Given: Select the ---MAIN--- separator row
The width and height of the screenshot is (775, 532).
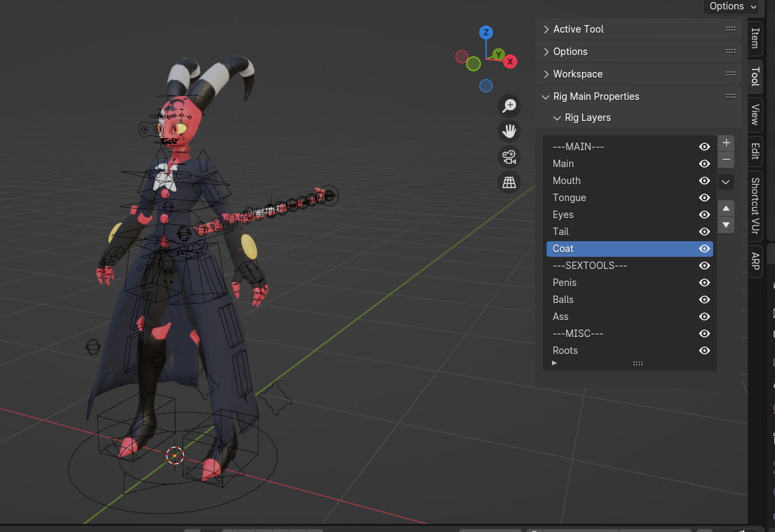Looking at the screenshot, I should pyautogui.click(x=630, y=147).
